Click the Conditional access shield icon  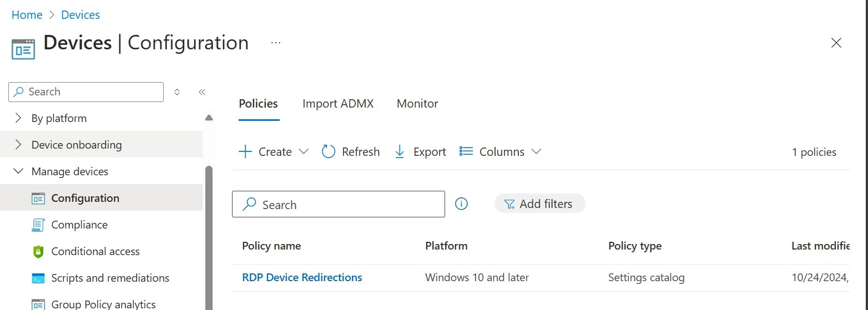[38, 252]
